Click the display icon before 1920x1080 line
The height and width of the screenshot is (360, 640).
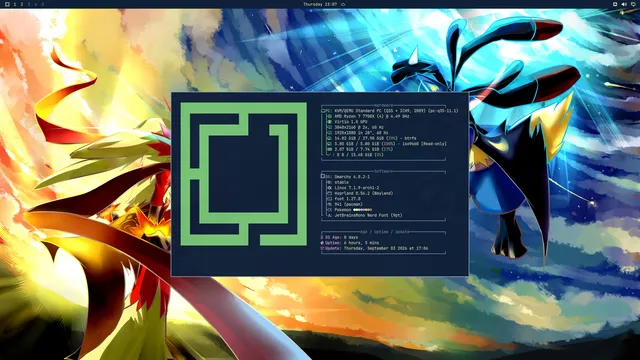click(x=329, y=133)
